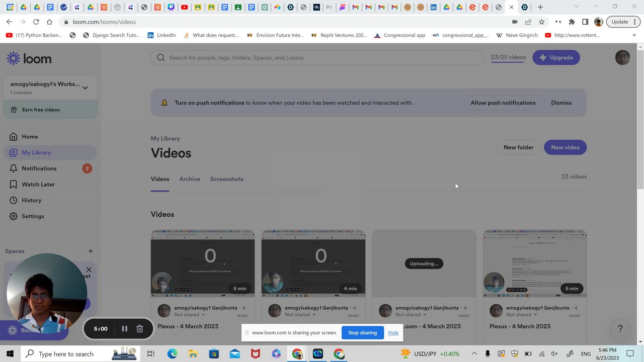The width and height of the screenshot is (644, 362).
Task: Open the help question mark button
Action: [x=620, y=329]
